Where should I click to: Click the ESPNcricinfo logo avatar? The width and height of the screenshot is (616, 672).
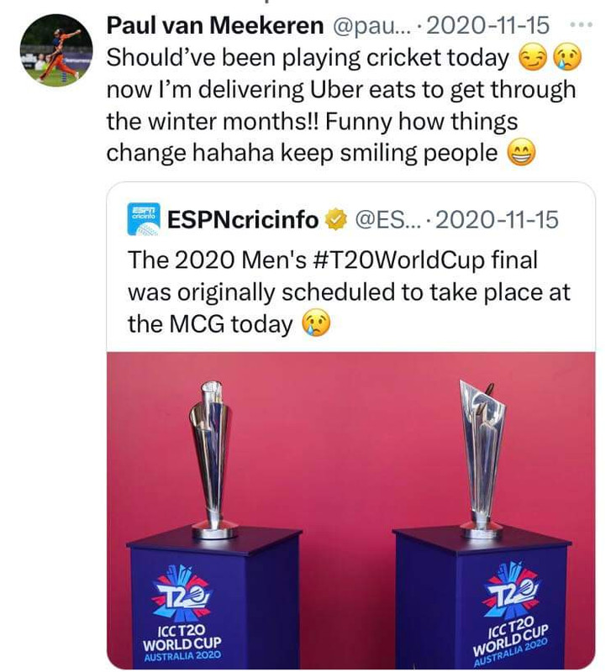tap(144, 219)
